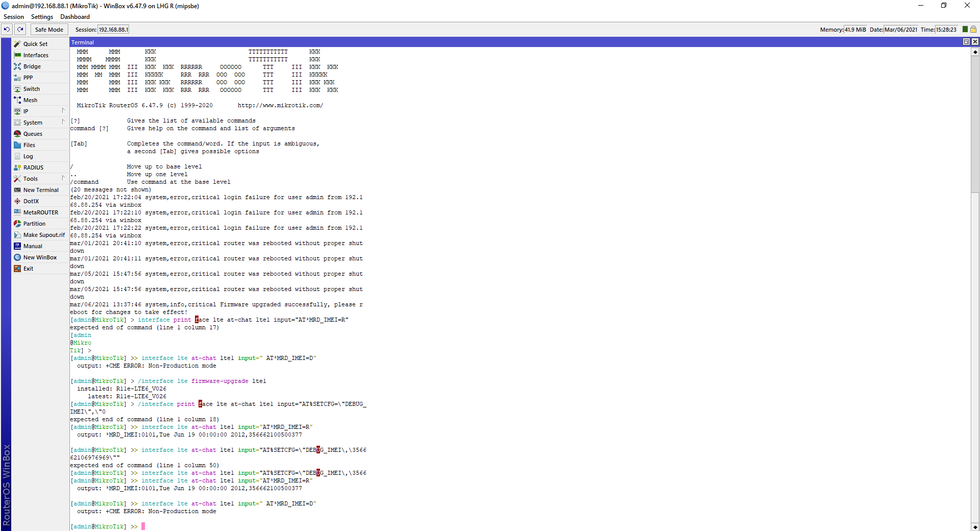
Task: Open the RADIUS icon
Action: point(17,167)
